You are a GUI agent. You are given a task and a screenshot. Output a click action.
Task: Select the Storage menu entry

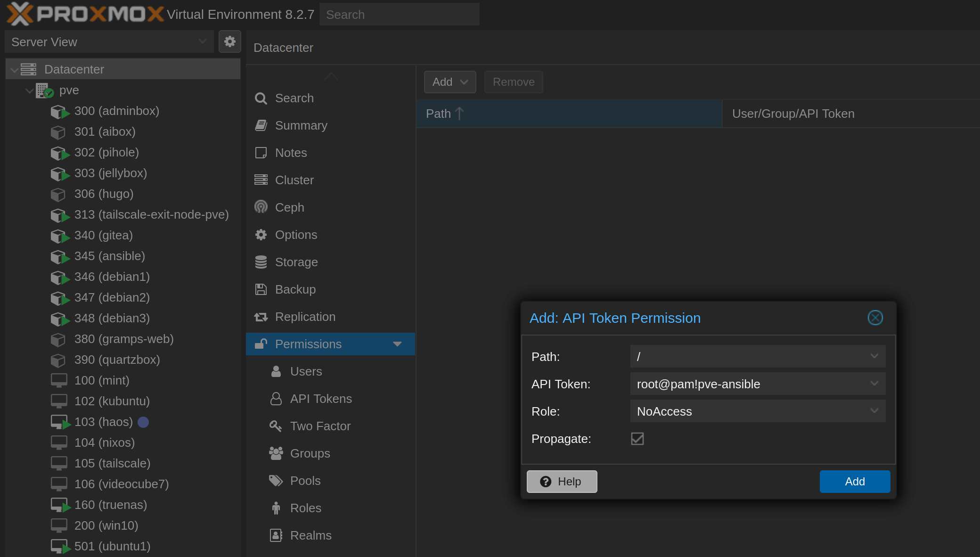pyautogui.click(x=330, y=262)
